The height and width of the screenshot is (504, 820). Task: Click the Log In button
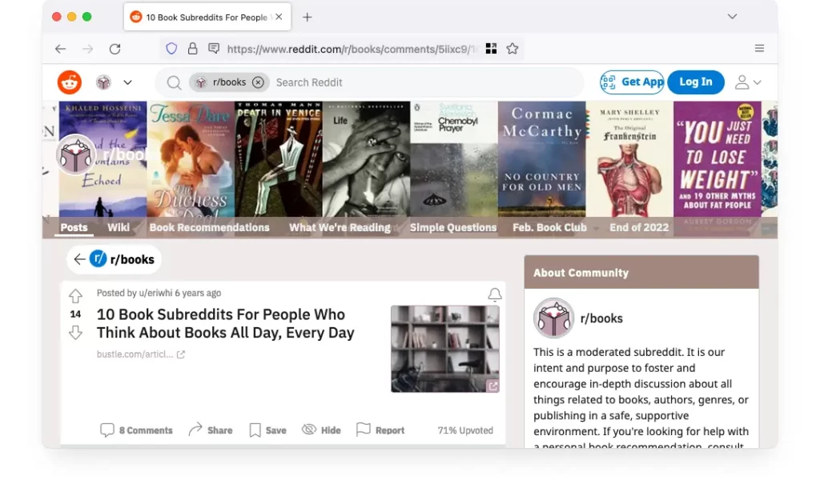[x=696, y=82]
